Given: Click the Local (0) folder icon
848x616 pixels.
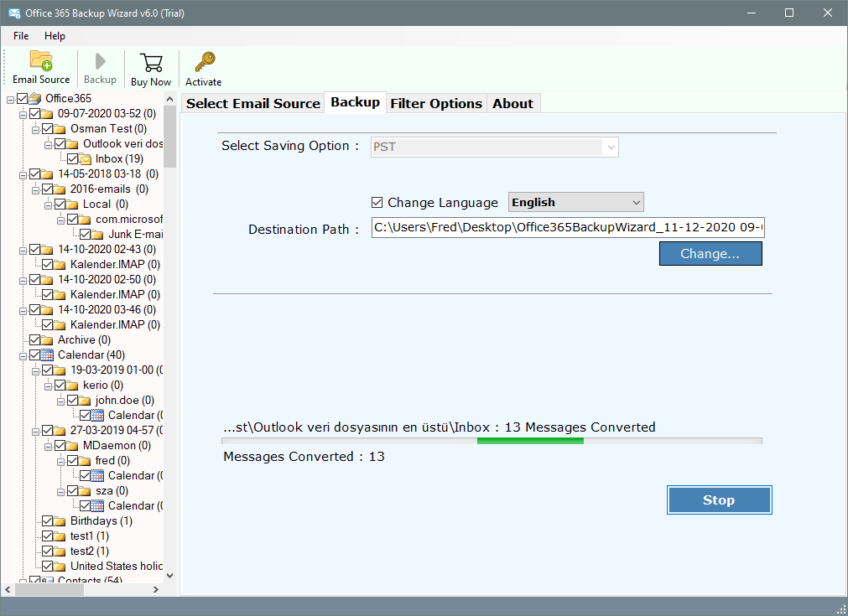Looking at the screenshot, I should (72, 204).
